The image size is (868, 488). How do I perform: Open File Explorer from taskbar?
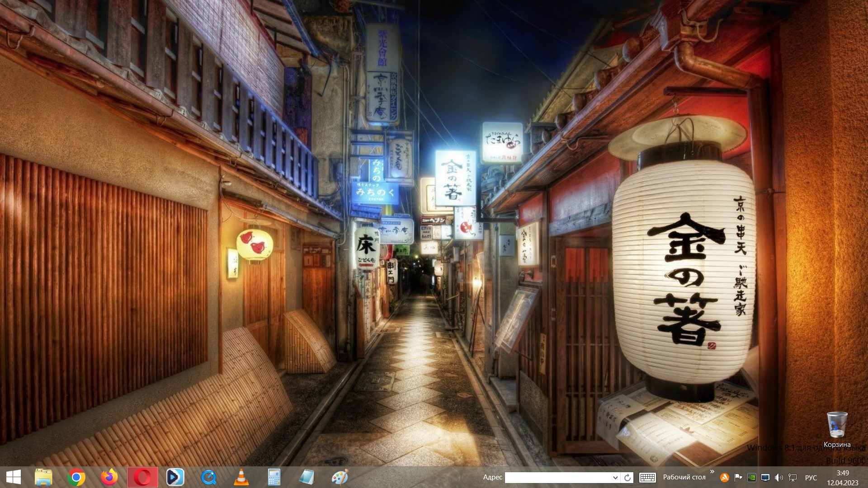point(43,477)
